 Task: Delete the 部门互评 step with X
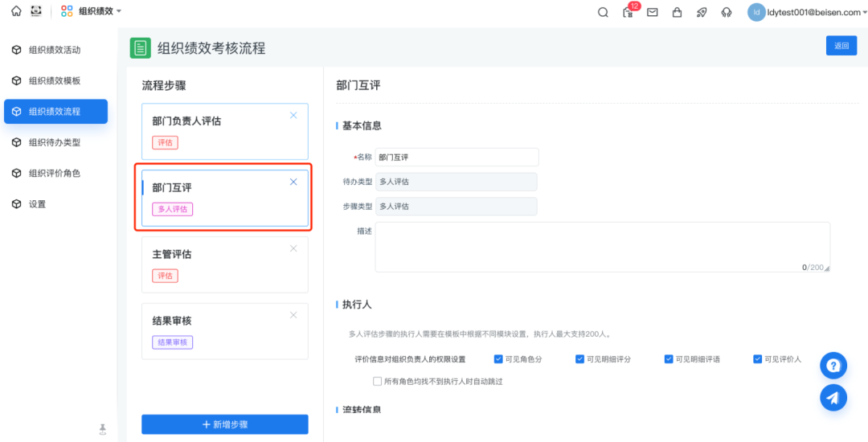pos(293,182)
